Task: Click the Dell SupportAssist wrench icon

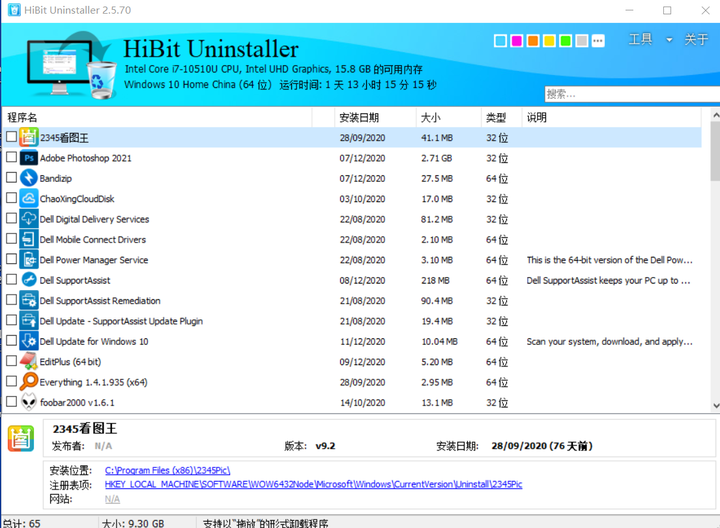Action: click(28, 280)
